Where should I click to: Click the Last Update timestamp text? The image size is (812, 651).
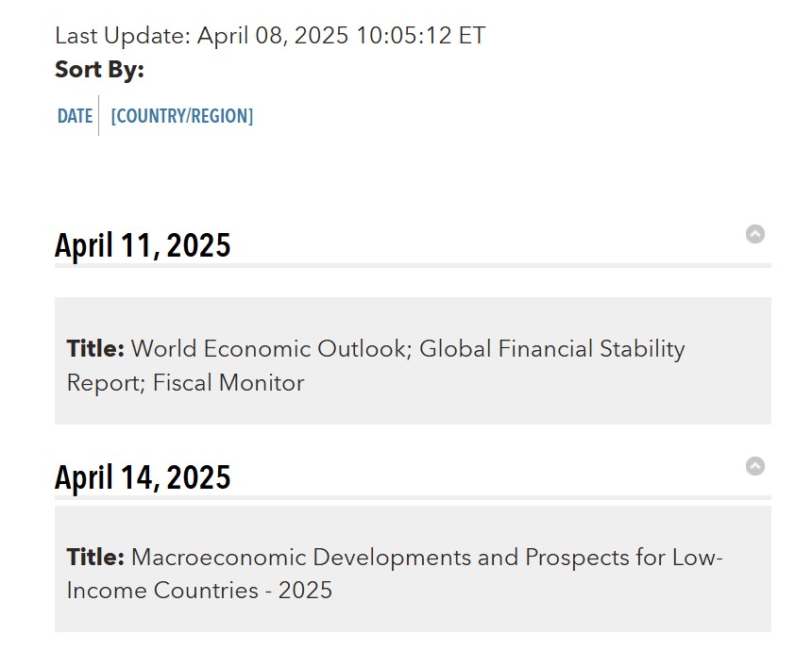270,36
